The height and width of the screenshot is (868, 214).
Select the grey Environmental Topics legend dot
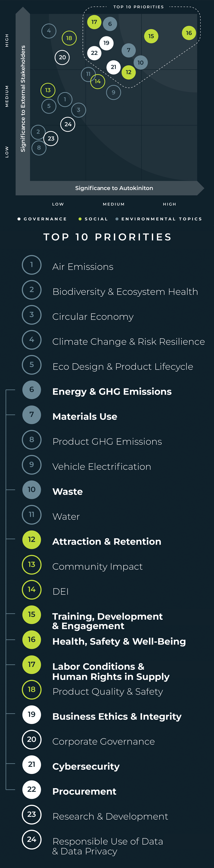coord(117,219)
